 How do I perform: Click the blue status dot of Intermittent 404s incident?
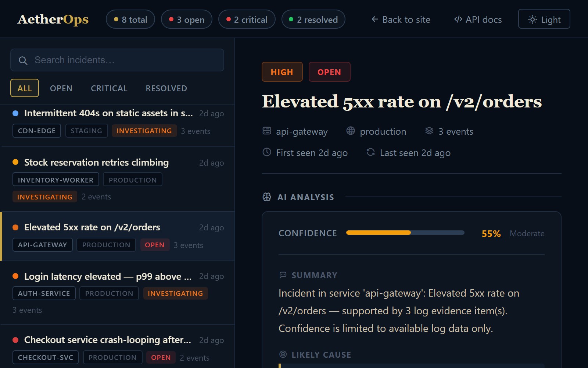(x=15, y=113)
